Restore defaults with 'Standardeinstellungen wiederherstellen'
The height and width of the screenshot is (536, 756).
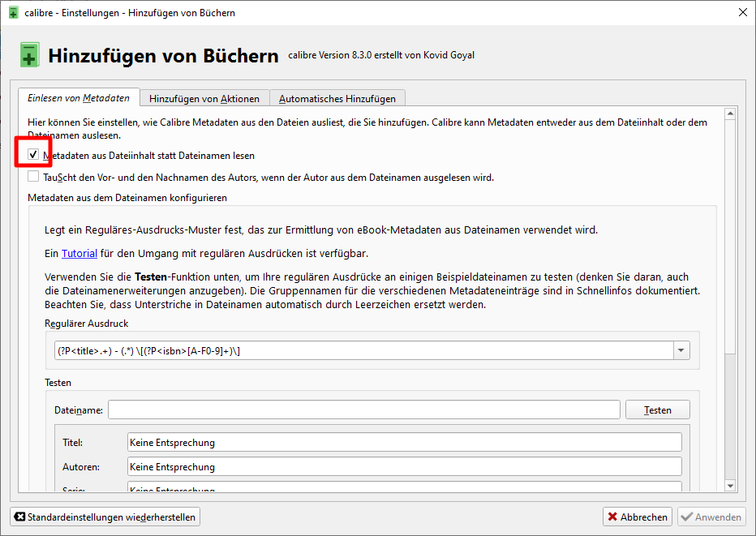(105, 517)
